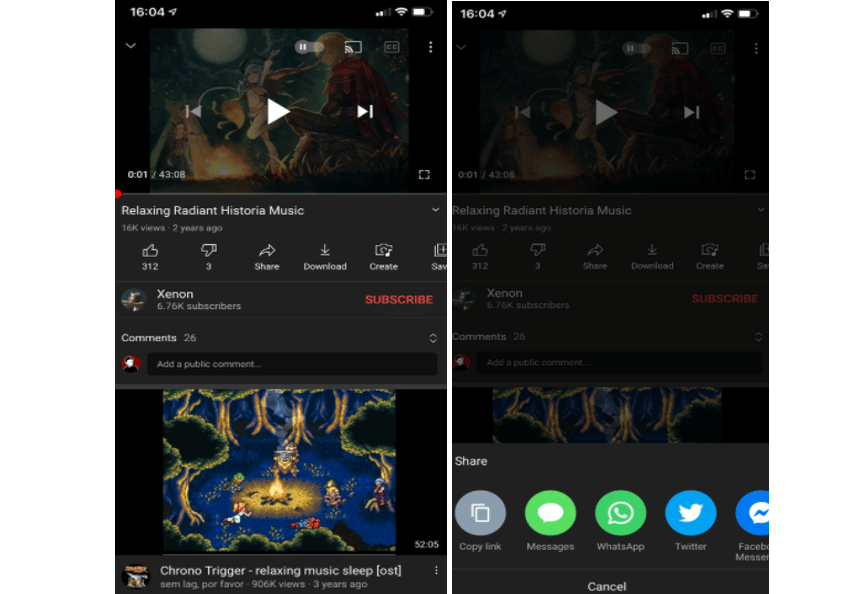The width and height of the screenshot is (863, 594).
Task: Toggle autoplay switch in left player
Action: [x=308, y=47]
